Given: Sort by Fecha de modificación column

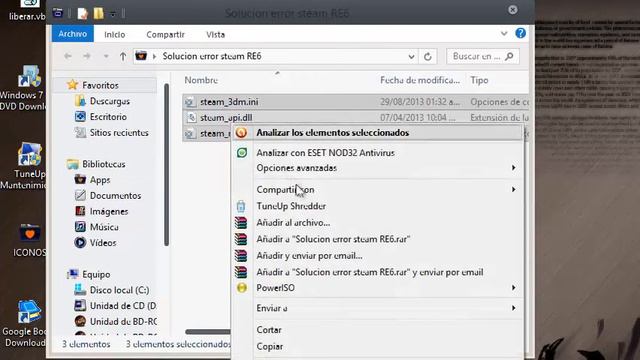Looking at the screenshot, I should click(420, 80).
